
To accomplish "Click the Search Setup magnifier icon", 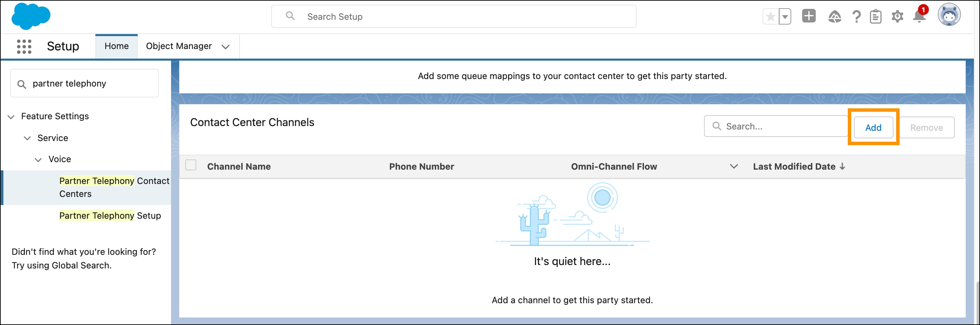I will pos(290,16).
